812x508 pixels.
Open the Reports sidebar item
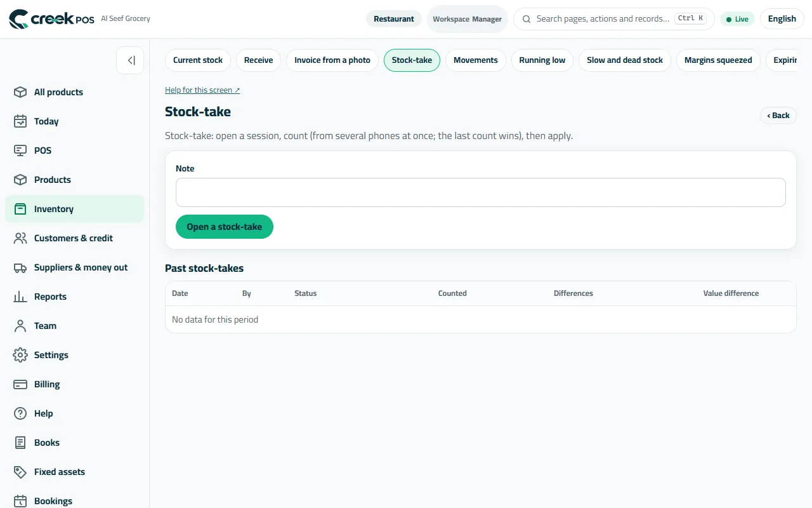click(75, 297)
